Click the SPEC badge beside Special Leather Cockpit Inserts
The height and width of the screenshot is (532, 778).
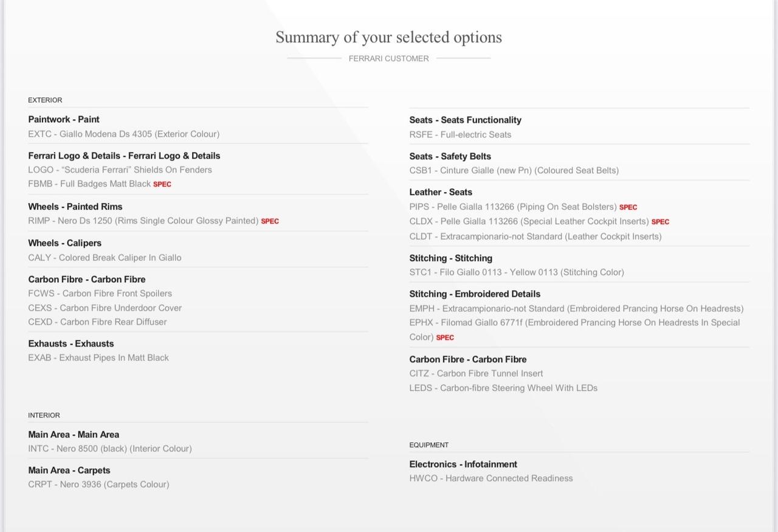click(x=660, y=222)
